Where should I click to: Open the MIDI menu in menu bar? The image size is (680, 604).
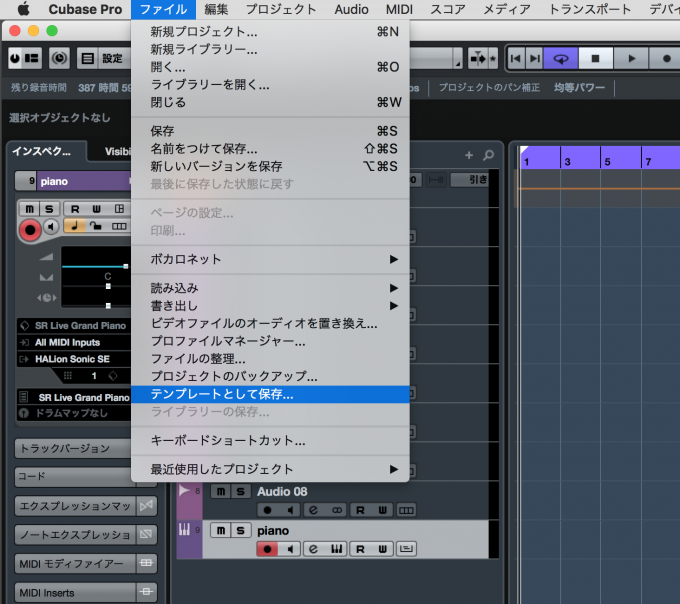pos(399,9)
